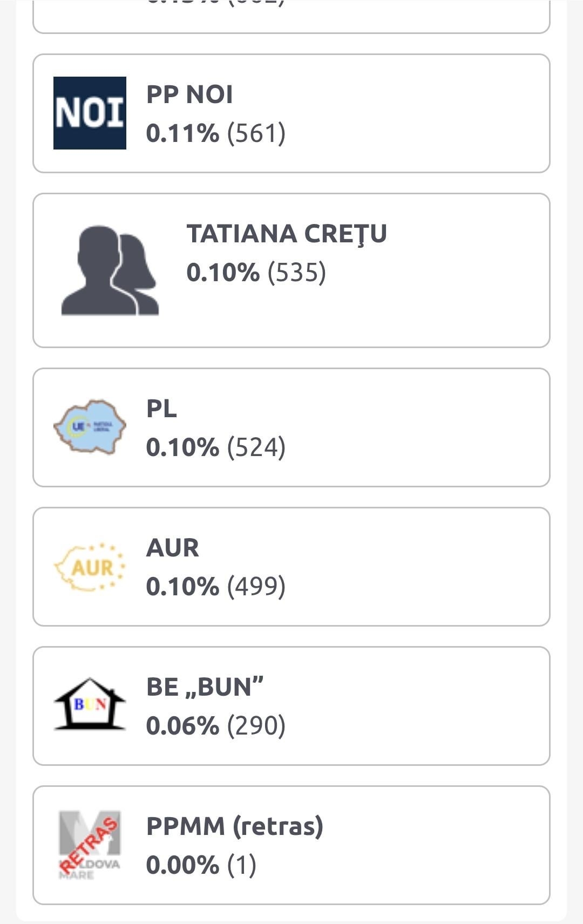The width and height of the screenshot is (583, 924).
Task: Click the 0.11% (561) result for PP NOI
Action: click(x=216, y=133)
